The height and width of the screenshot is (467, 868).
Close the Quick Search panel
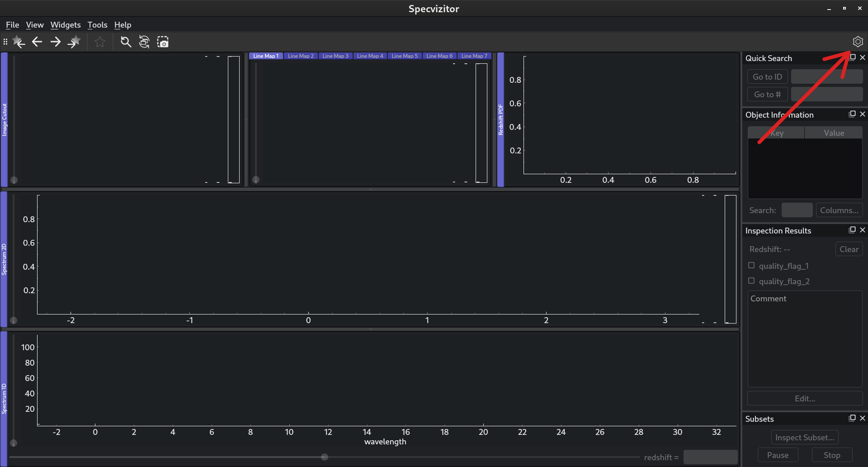click(x=863, y=57)
